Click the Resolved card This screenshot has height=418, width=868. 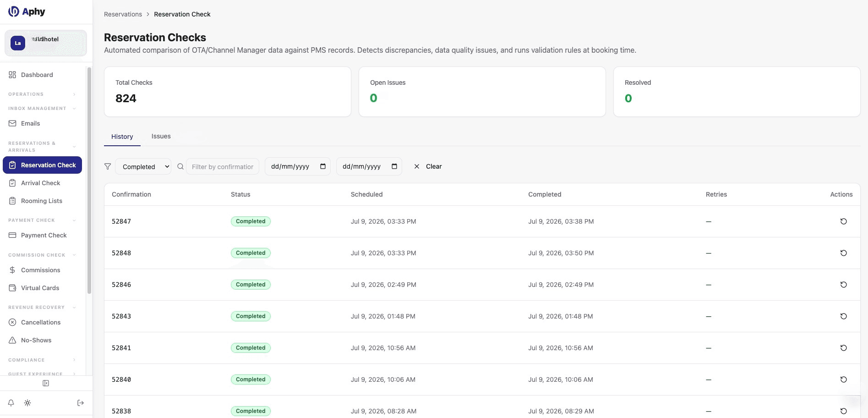737,92
